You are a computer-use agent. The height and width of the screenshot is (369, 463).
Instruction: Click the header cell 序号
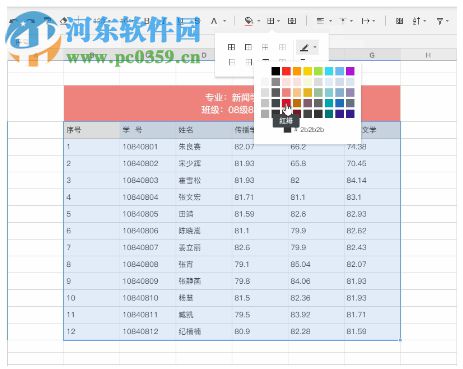[92, 130]
